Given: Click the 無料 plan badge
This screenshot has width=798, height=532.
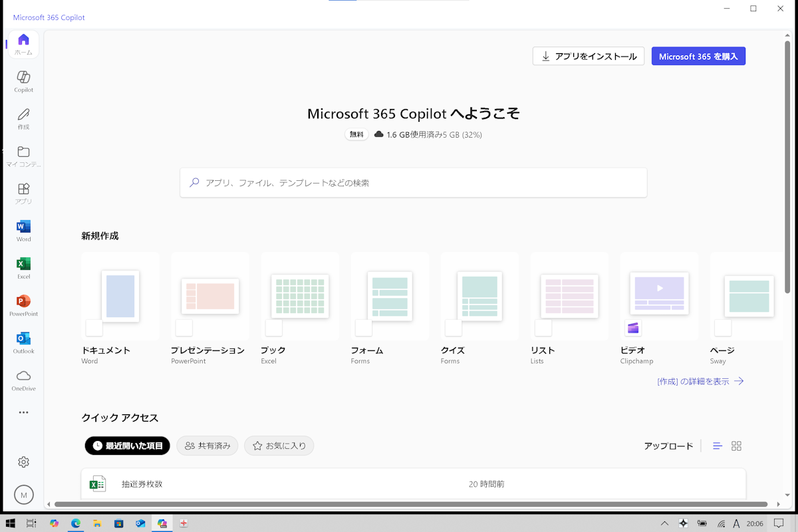Looking at the screenshot, I should point(356,134).
